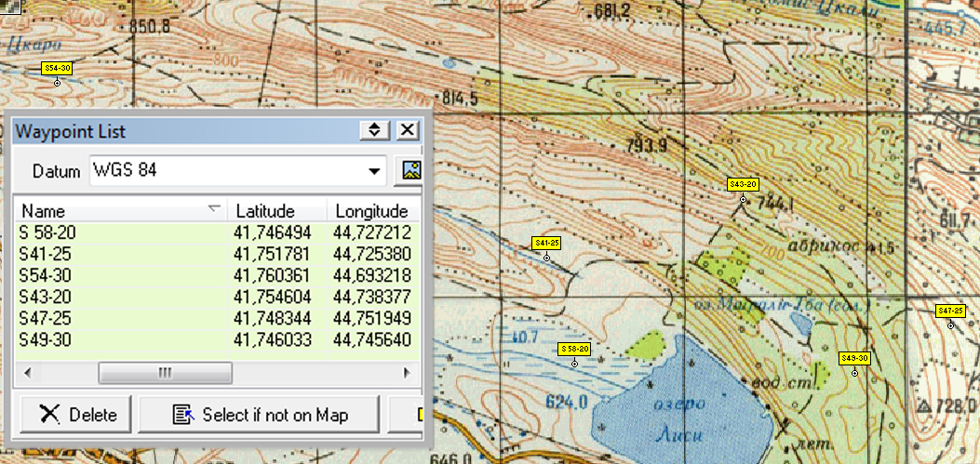
Task: Click the S 58-20 waypoint marker on map
Action: click(x=574, y=363)
